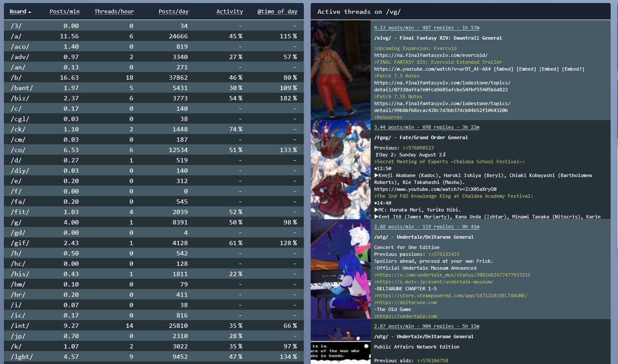Screen dimensions: 618x364
Task: Sort boards by Posts/min header
Action: [x=65, y=12]
